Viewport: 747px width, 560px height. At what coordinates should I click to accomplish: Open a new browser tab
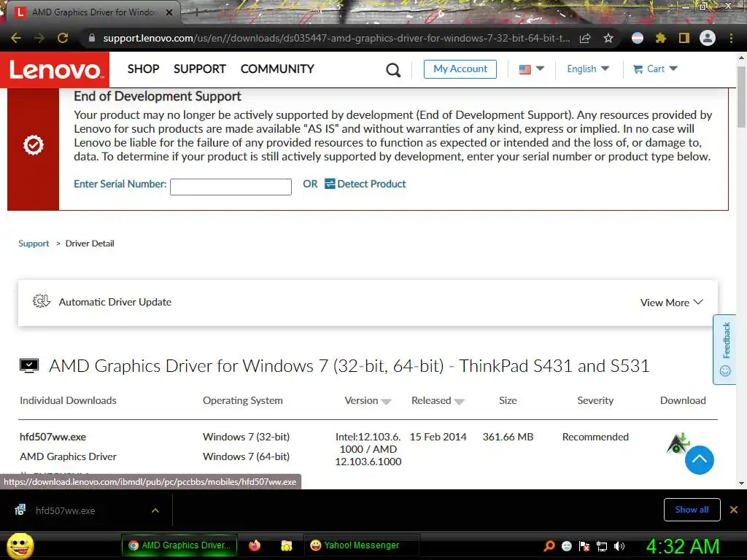(x=196, y=12)
